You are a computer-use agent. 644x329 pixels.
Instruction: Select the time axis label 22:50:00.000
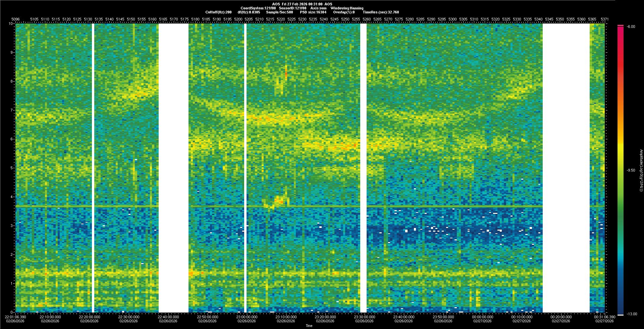[x=208, y=317]
